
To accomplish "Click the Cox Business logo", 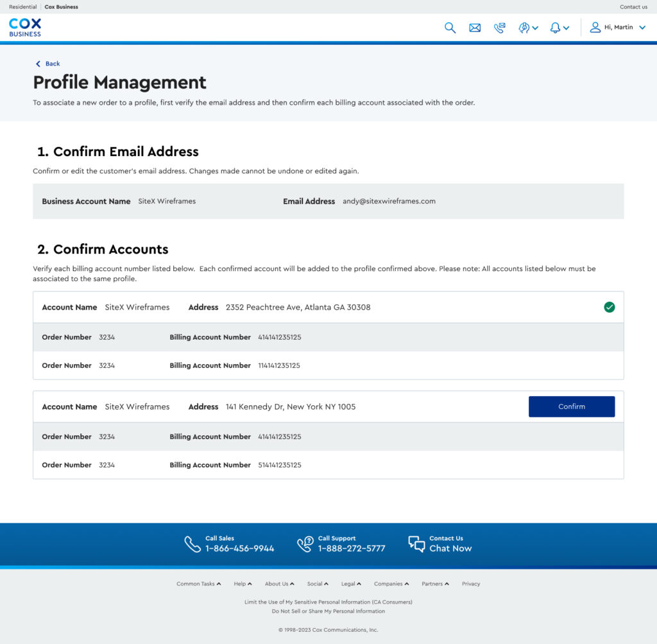I will [25, 28].
